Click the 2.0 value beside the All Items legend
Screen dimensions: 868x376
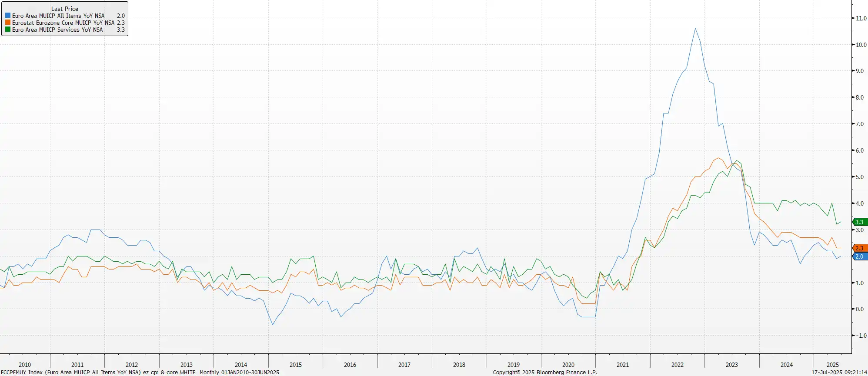point(120,16)
